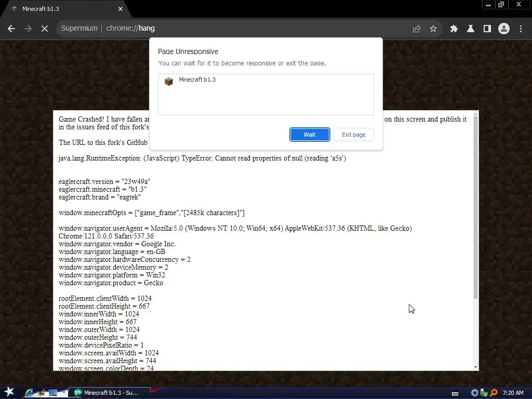Viewport: 532px width, 399px height.
Task: Click the window.navigator.language = en-GB line
Action: pos(112,252)
